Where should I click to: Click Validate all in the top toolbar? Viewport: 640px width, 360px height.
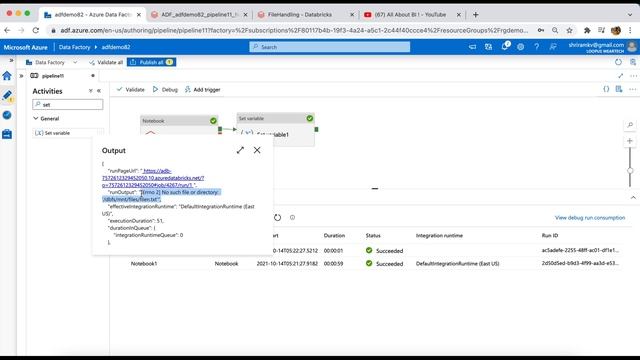106,62
